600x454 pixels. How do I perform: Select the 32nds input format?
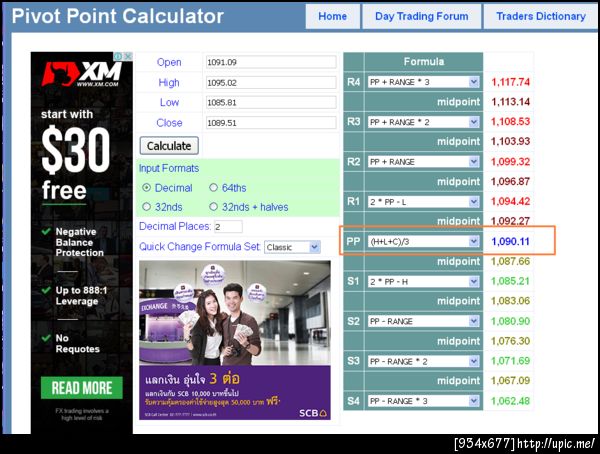point(147,207)
